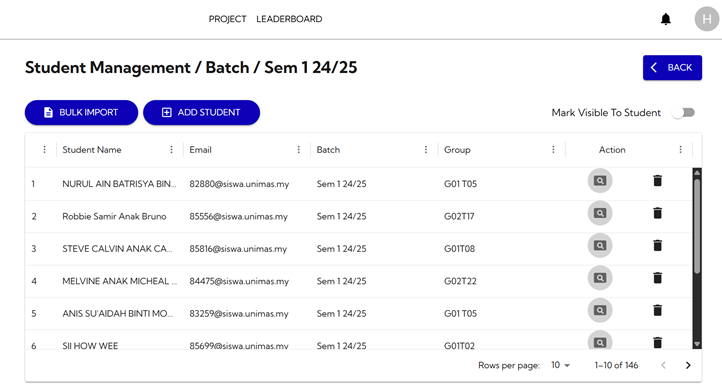Delete STEVE CALVIN student row
This screenshot has height=385, width=722.
(658, 245)
